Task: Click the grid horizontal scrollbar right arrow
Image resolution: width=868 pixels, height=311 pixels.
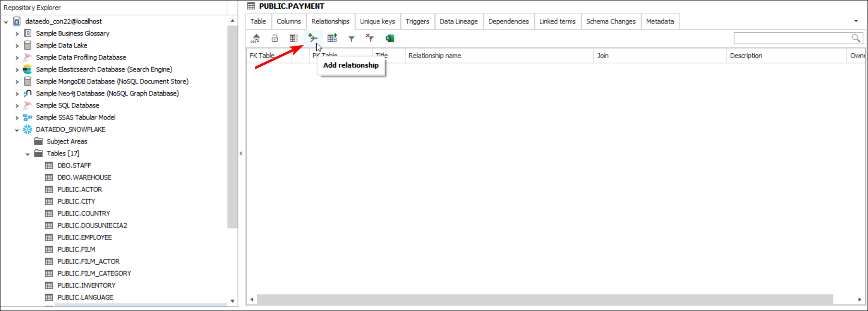Action: (860, 299)
